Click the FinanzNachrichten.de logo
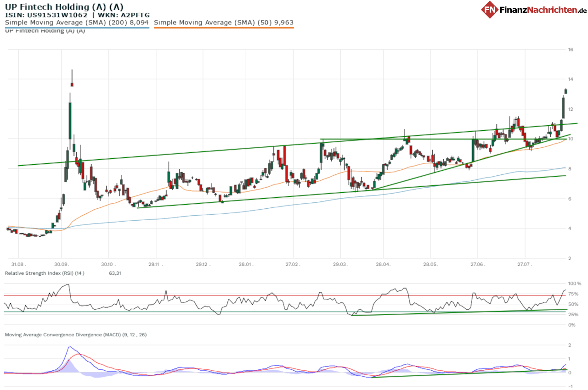588x390 pixels. [x=534, y=10]
